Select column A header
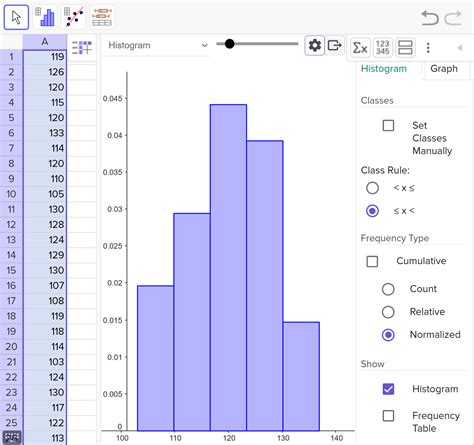The image size is (474, 445). 45,42
